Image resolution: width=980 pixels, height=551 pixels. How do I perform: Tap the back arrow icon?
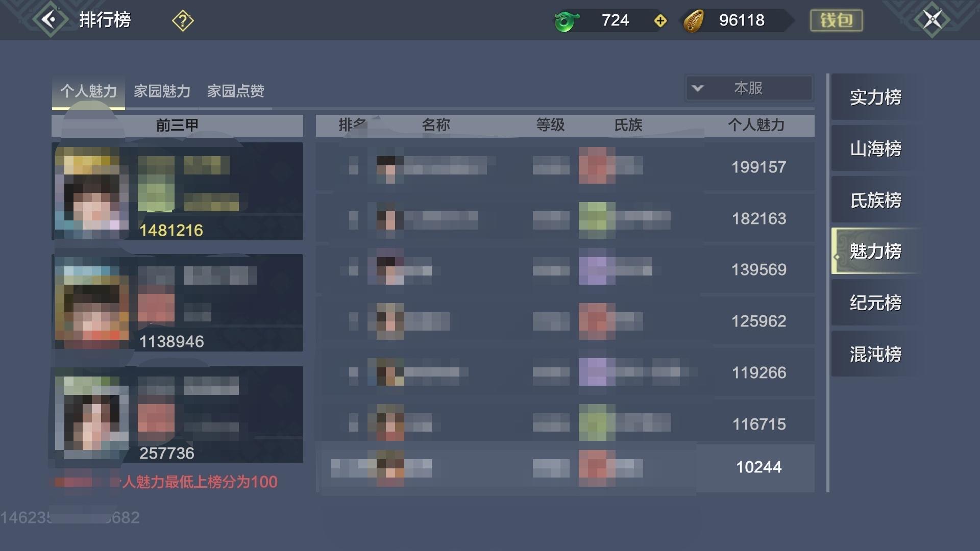50,20
